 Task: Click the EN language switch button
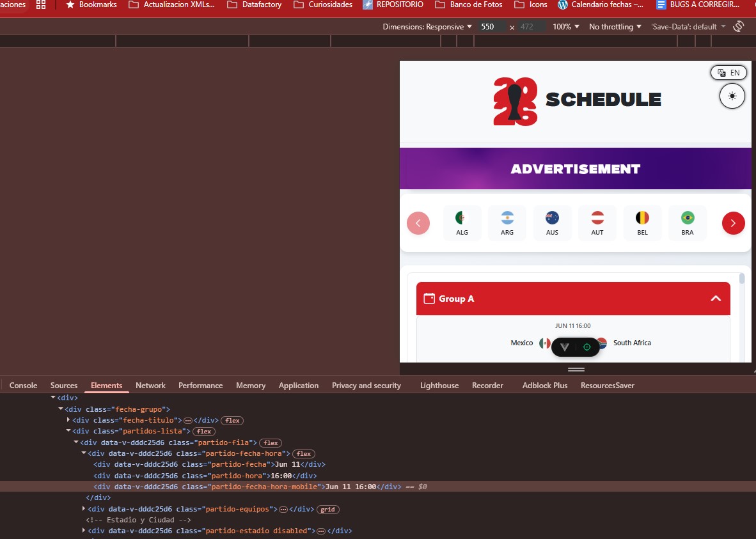coord(728,72)
